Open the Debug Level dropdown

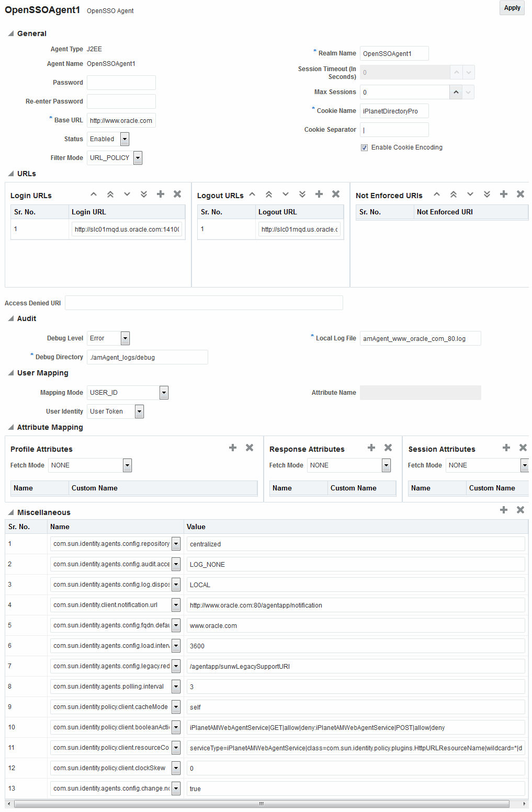coord(125,338)
